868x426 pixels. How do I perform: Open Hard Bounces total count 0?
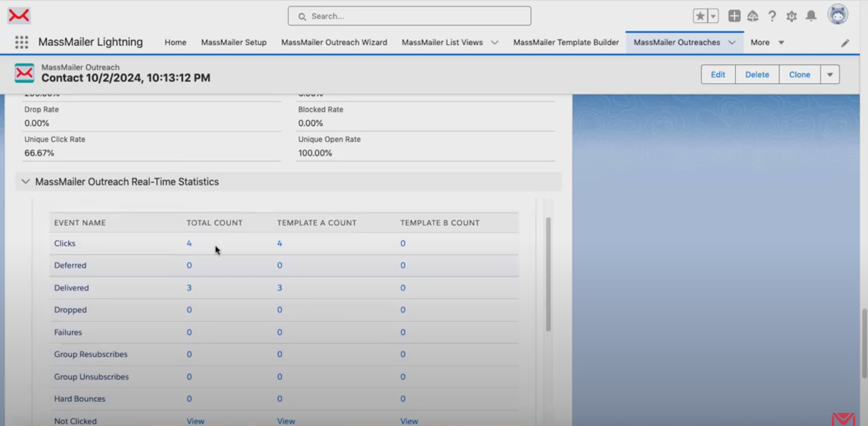[x=189, y=398]
